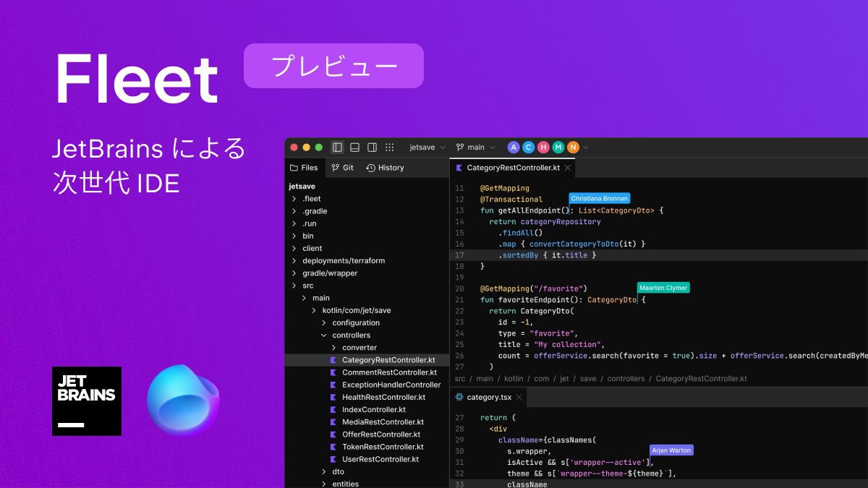Viewport: 868px width, 488px height.
Task: Click the Kotlin icon beside IndexController.kt
Action: [333, 409]
